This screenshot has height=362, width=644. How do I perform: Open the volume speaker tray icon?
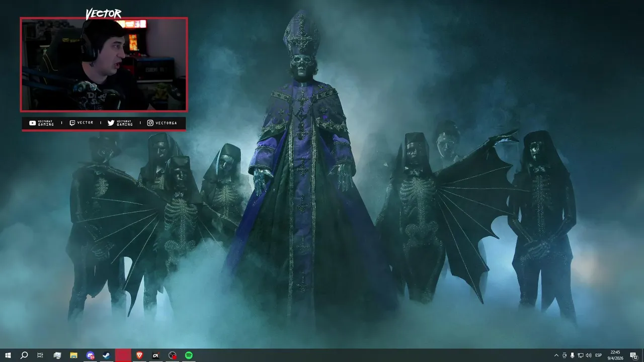click(589, 355)
